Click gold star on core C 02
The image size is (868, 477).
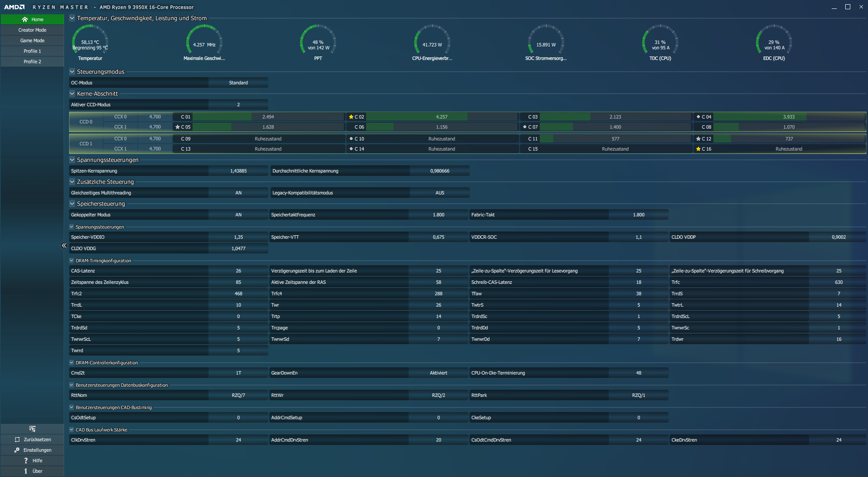351,117
